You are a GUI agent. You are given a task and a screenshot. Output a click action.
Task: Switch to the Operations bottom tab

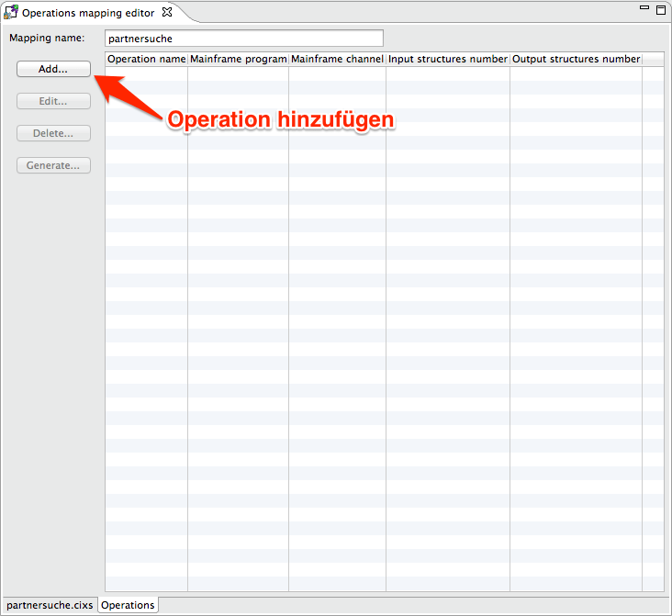(128, 605)
